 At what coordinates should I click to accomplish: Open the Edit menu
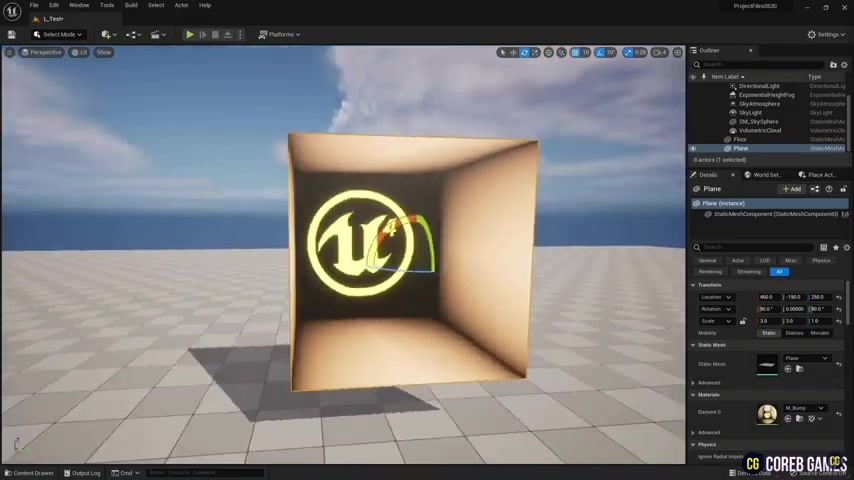pyautogui.click(x=54, y=5)
